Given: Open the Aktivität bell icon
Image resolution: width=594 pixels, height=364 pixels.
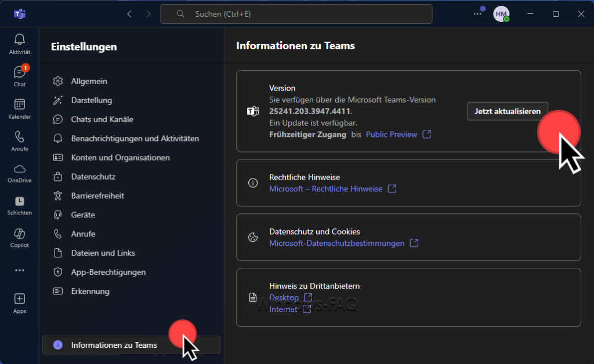Looking at the screenshot, I should point(20,43).
